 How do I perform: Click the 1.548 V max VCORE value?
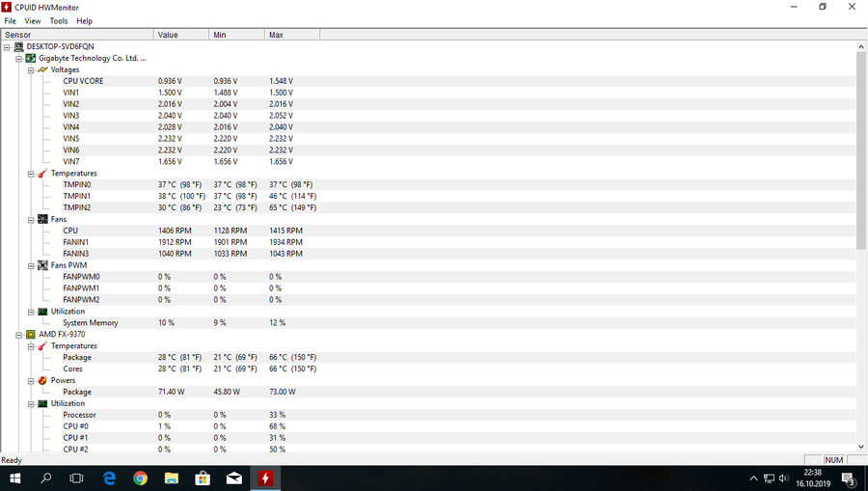282,81
